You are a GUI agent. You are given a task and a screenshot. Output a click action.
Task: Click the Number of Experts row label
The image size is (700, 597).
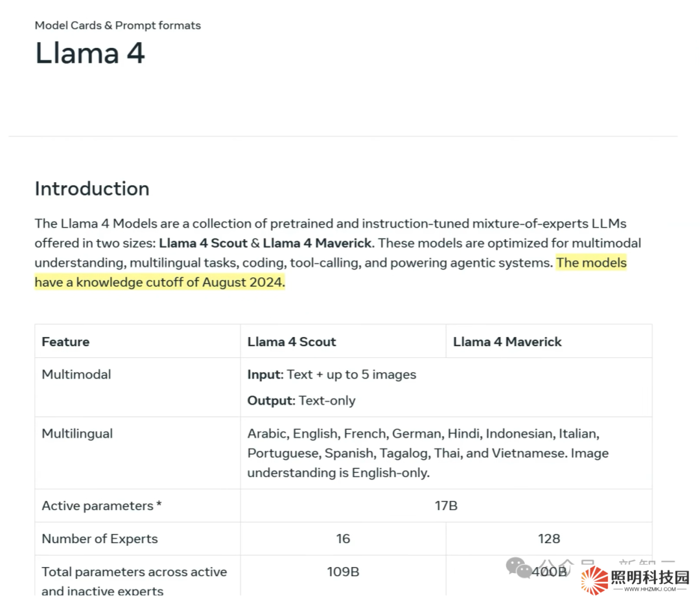pyautogui.click(x=100, y=539)
